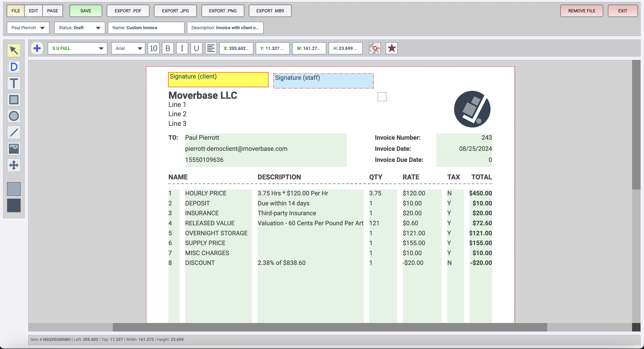
Task: Select the D dynamic field tool
Action: (x=14, y=67)
